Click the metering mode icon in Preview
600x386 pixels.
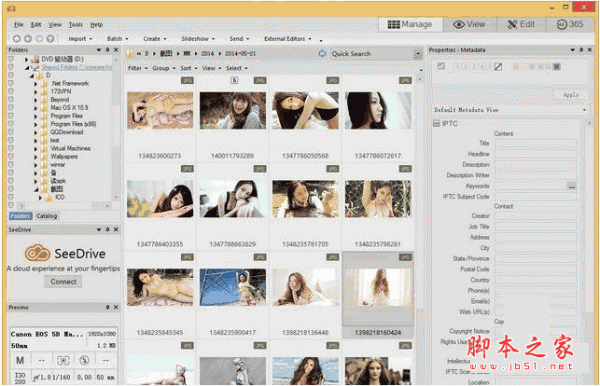tap(63, 360)
